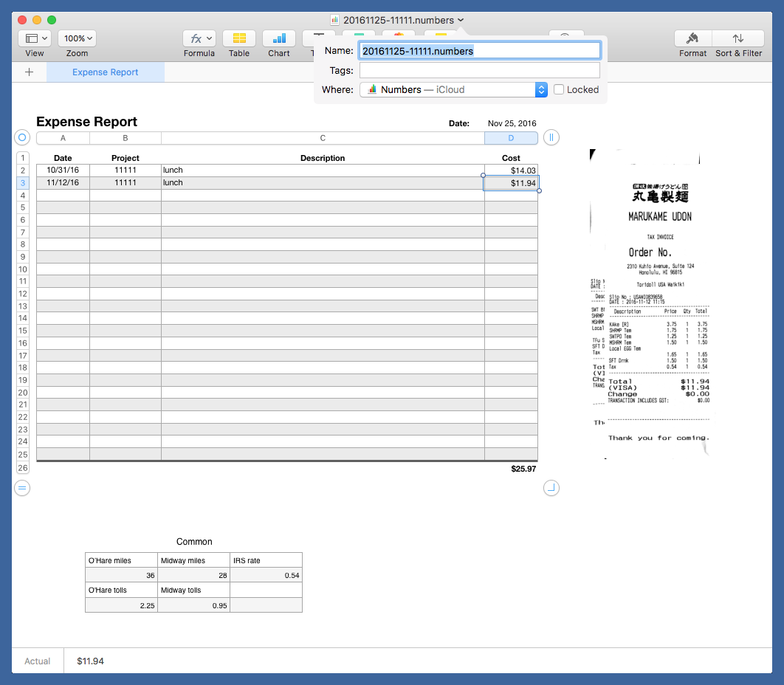
Task: Click the add-row handle below row 26
Action: point(22,488)
